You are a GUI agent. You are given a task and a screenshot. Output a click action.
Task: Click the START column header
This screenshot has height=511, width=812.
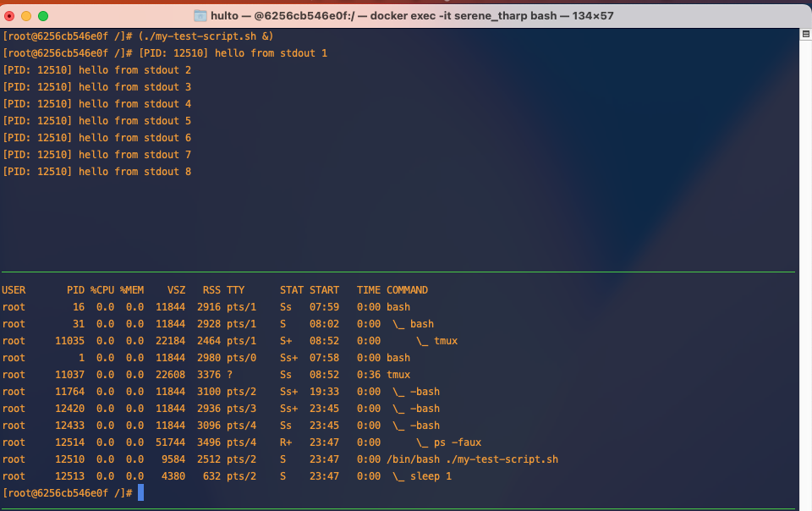pyautogui.click(x=324, y=290)
